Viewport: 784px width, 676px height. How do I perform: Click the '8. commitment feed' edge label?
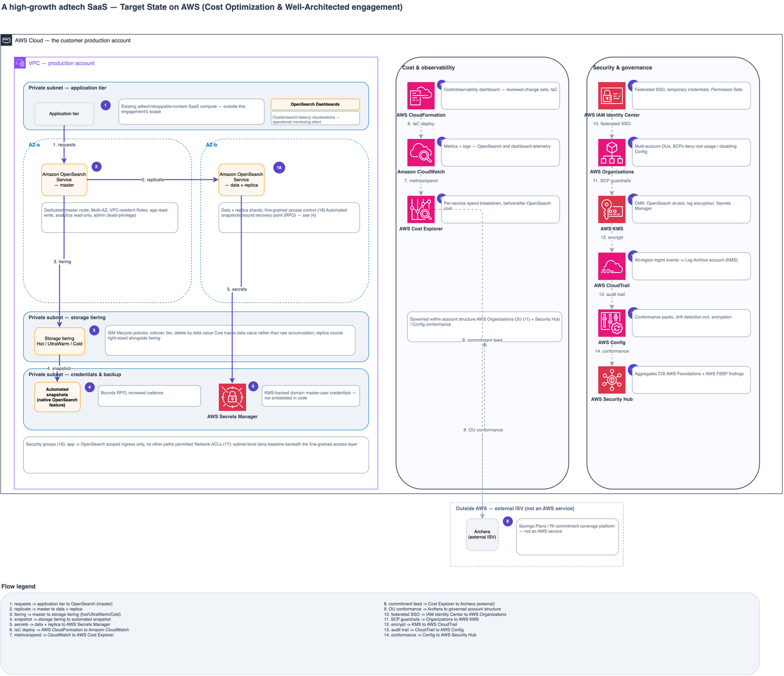click(482, 340)
